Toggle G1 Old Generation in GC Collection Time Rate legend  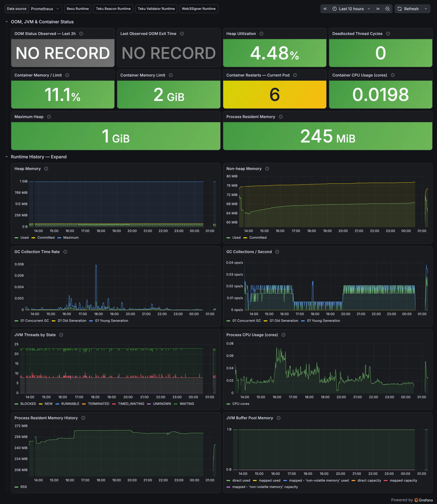72,321
